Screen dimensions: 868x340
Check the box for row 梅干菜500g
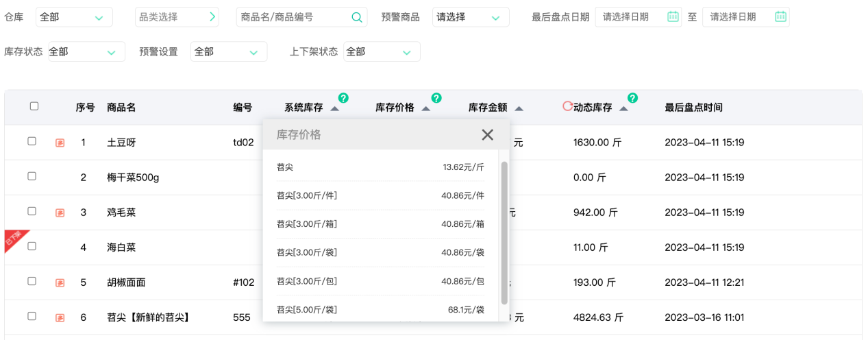32,176
